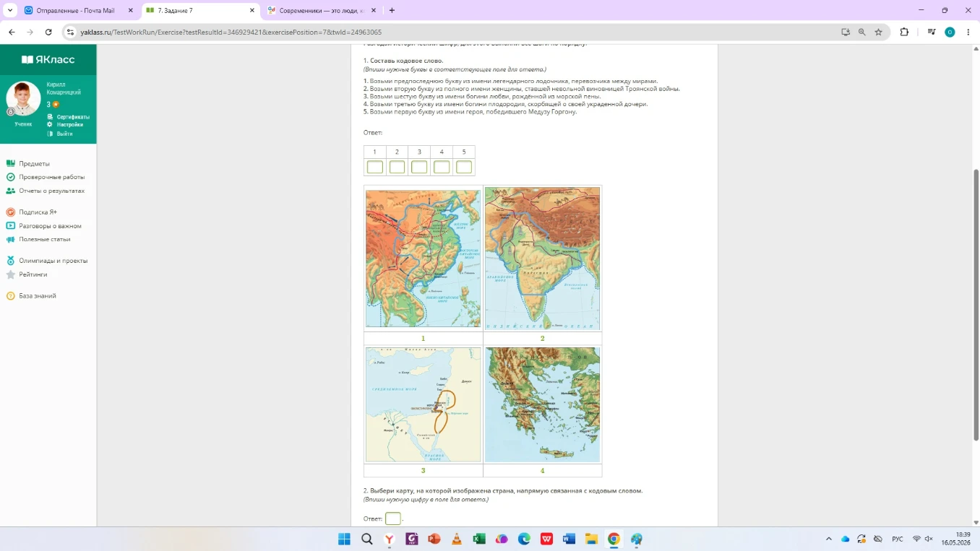The image size is (980, 551).
Task: Click the ЯКласс logo in the sidebar
Action: (48, 59)
